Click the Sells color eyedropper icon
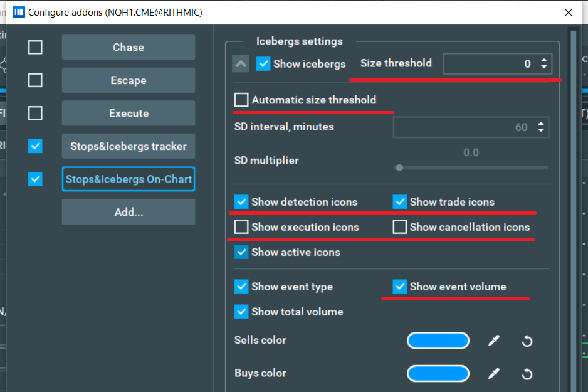The height and width of the screenshot is (392, 588). coord(494,341)
